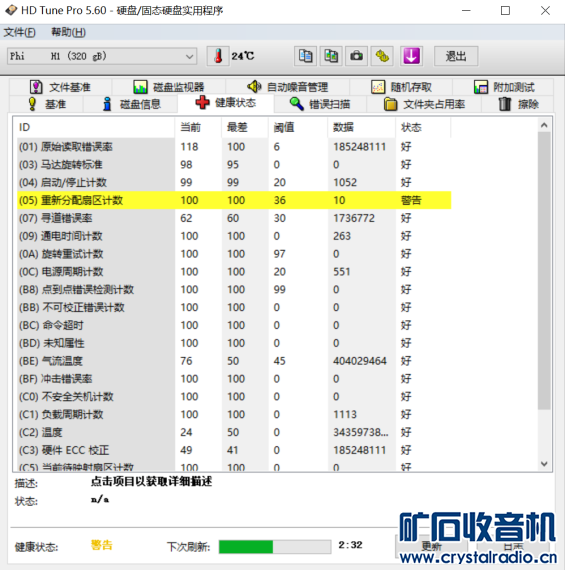Click the 退出 exit button
This screenshot has height=570, width=565.
coord(456,56)
